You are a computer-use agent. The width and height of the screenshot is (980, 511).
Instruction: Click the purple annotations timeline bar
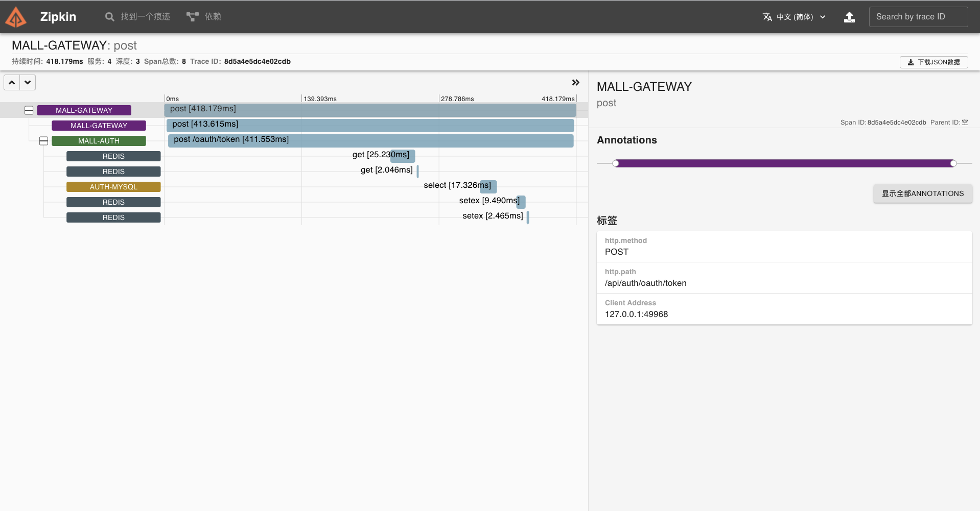point(784,163)
